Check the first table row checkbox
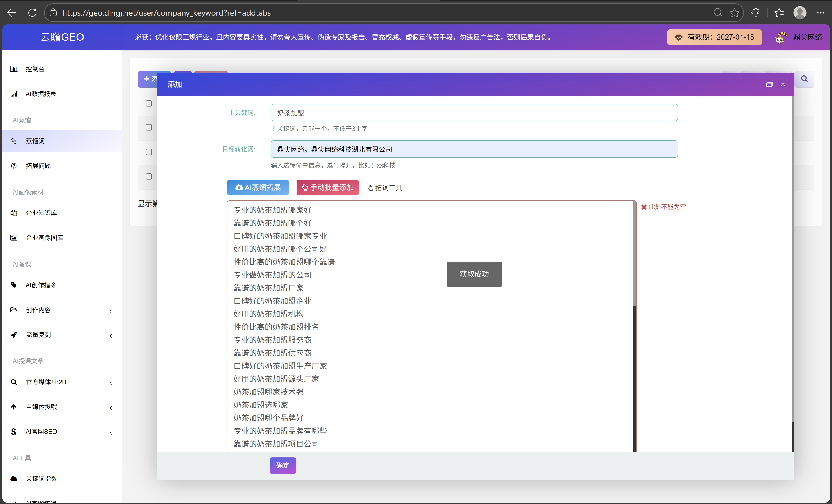 [x=149, y=103]
